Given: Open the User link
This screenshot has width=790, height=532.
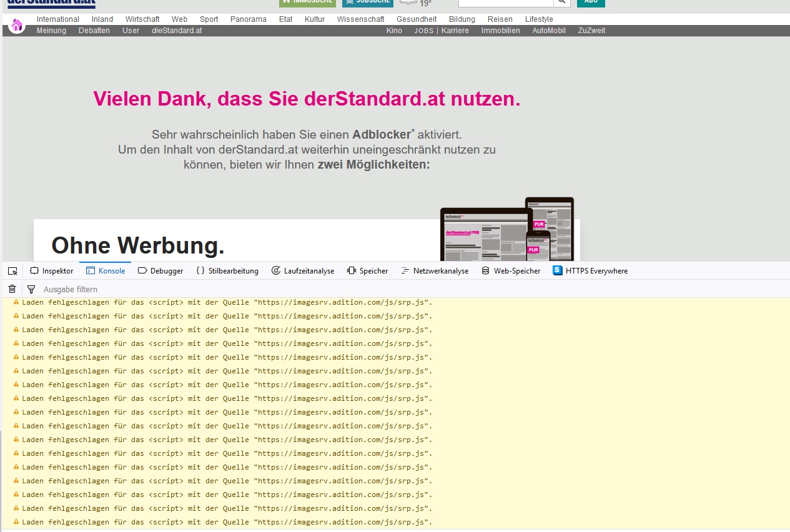Looking at the screenshot, I should (131, 31).
